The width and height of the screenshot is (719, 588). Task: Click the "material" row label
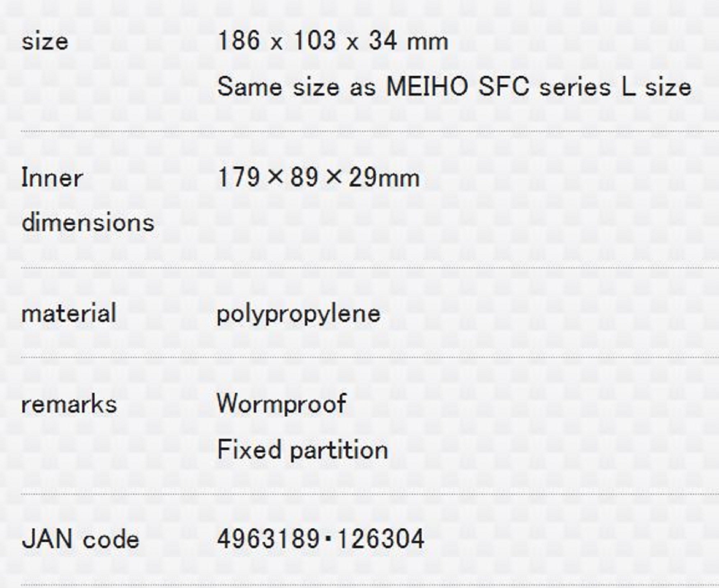(x=69, y=313)
